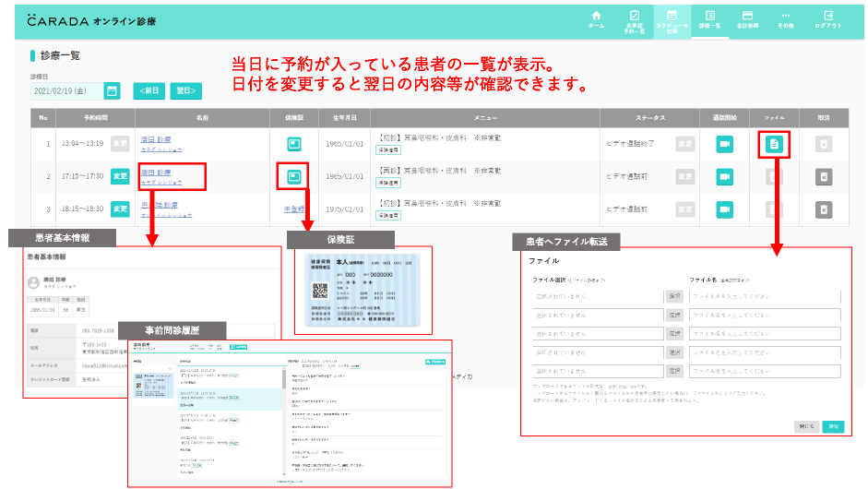Viewport: 868px width, 489px height.
Task: Cancel the row 3 appointment with trash icon
Action: coord(824,209)
